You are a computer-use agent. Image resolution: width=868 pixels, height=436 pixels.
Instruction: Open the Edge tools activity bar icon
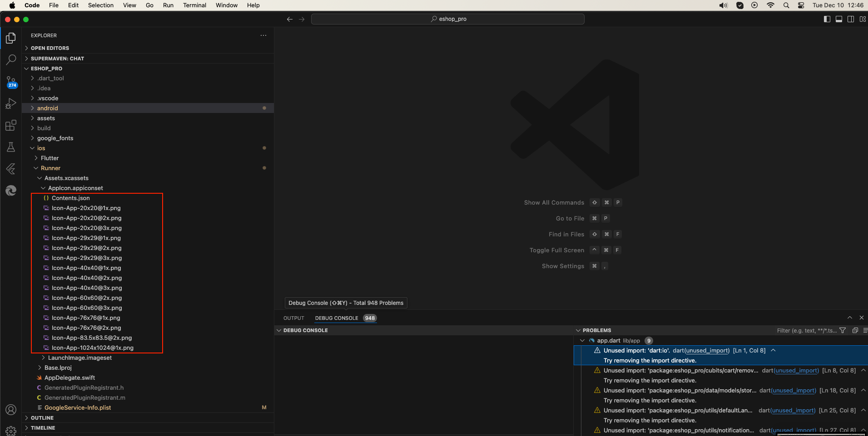click(x=11, y=191)
